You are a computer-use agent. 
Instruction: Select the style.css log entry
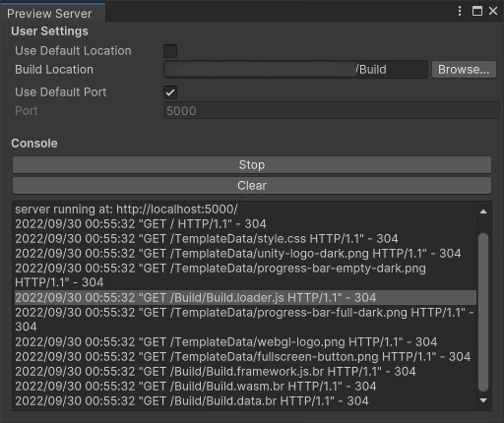pyautogui.click(x=245, y=239)
